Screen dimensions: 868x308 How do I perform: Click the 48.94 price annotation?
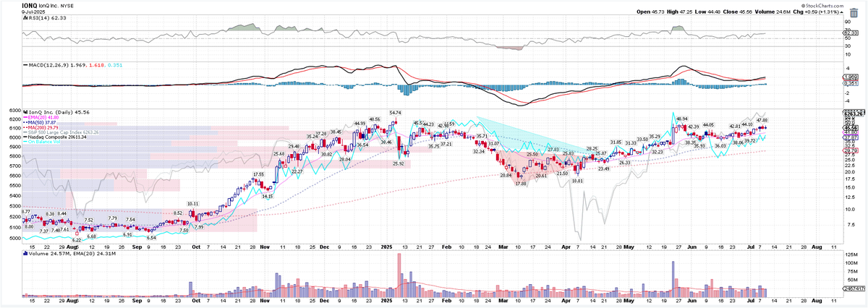pyautogui.click(x=681, y=118)
